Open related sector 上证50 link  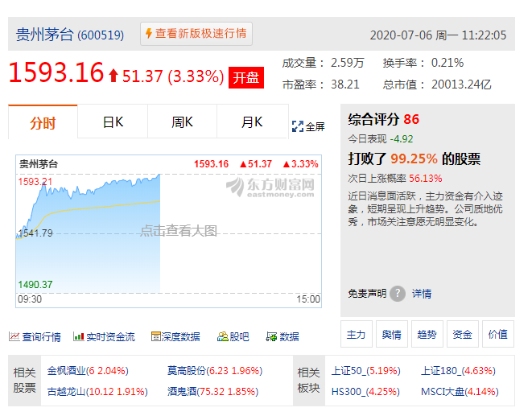pos(348,372)
